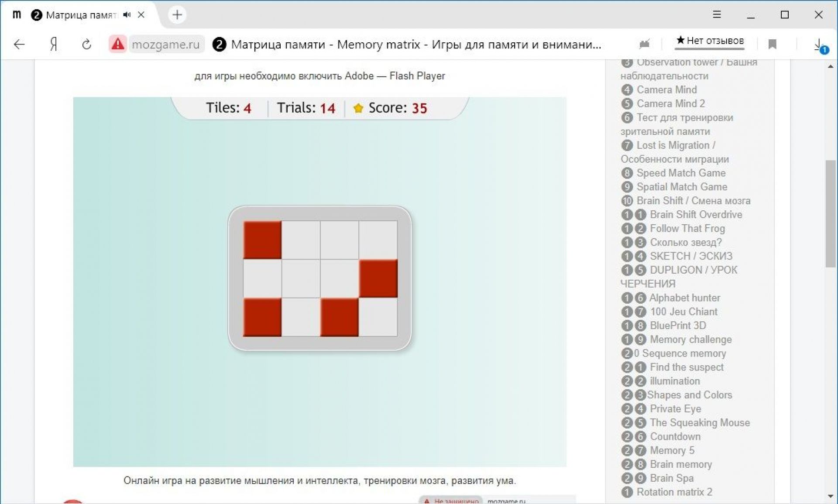The image size is (838, 504).
Task: Reload the page with refresh icon
Action: click(x=86, y=44)
